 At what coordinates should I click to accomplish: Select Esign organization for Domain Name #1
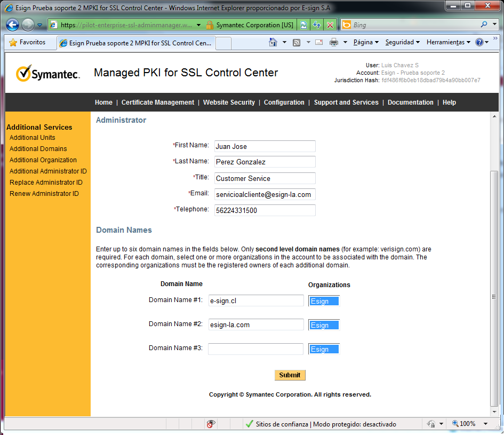point(324,301)
